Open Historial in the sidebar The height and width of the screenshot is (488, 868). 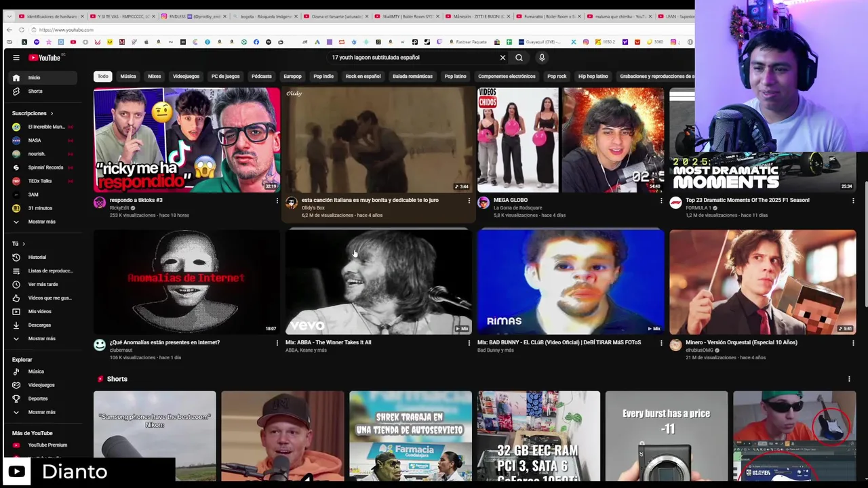43,258
